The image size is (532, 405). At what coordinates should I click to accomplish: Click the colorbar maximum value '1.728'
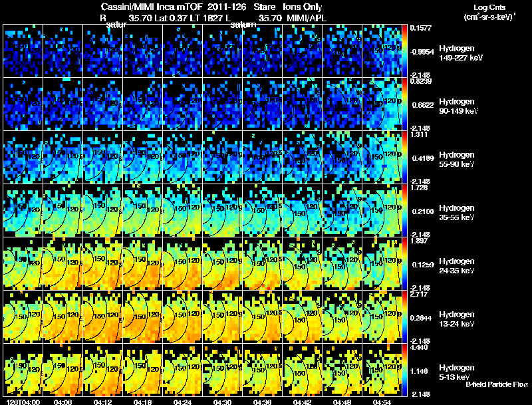pyautogui.click(x=419, y=188)
